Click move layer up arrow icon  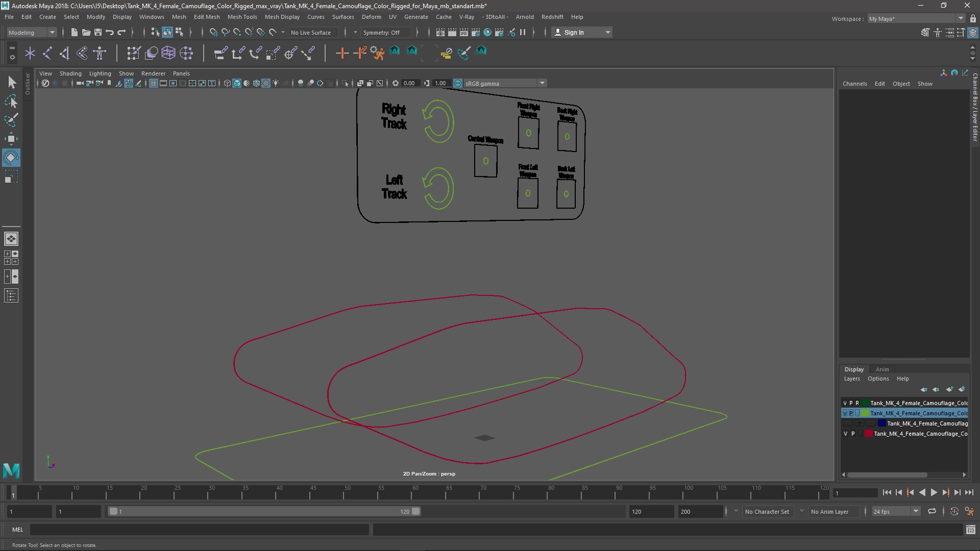click(924, 389)
